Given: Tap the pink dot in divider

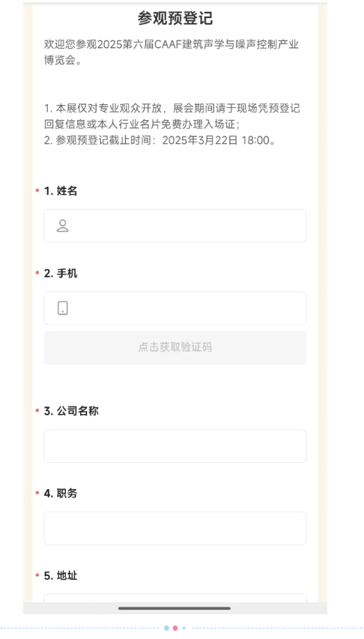Looking at the screenshot, I should 175,628.
